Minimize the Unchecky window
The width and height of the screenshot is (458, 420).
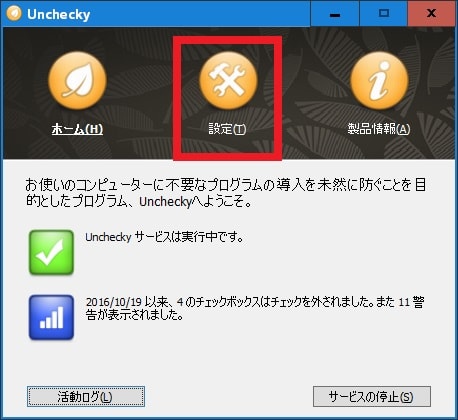[335, 14]
